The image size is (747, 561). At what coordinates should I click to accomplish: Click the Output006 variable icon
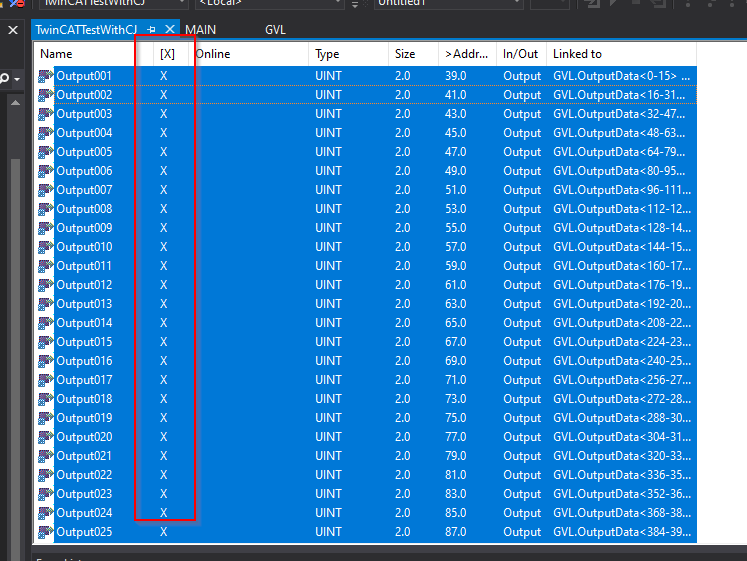click(x=46, y=171)
